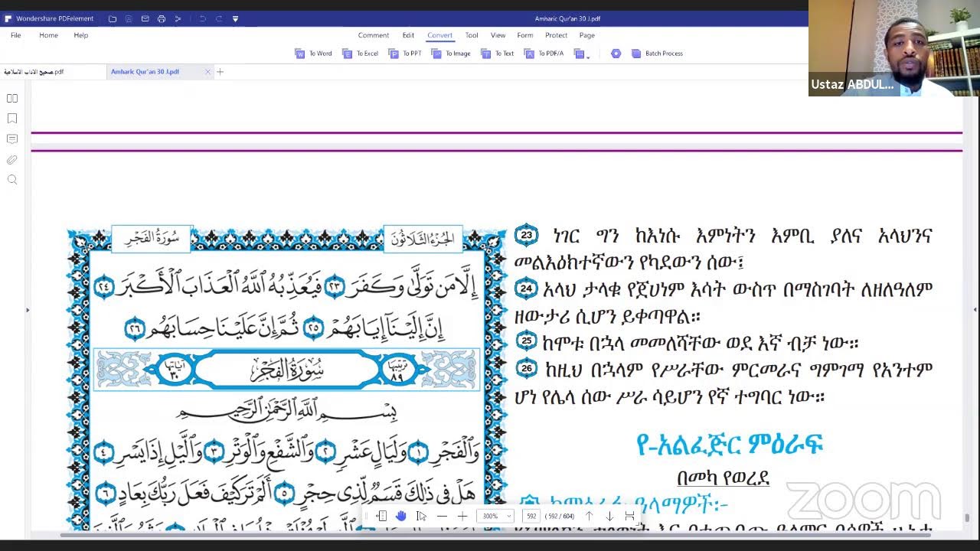Click the page number field showing 592
Viewport: 980px width, 551px height.
[531, 517]
